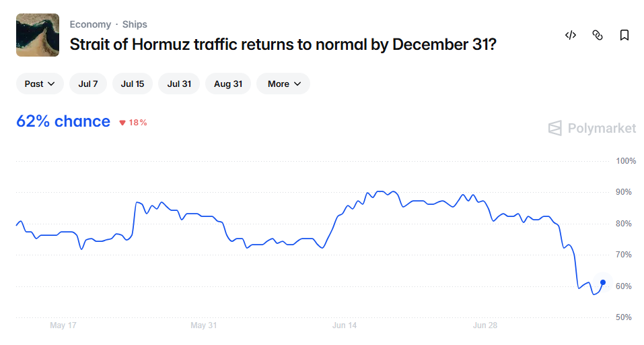
Task: Open the embed code icon
Action: pos(571,35)
